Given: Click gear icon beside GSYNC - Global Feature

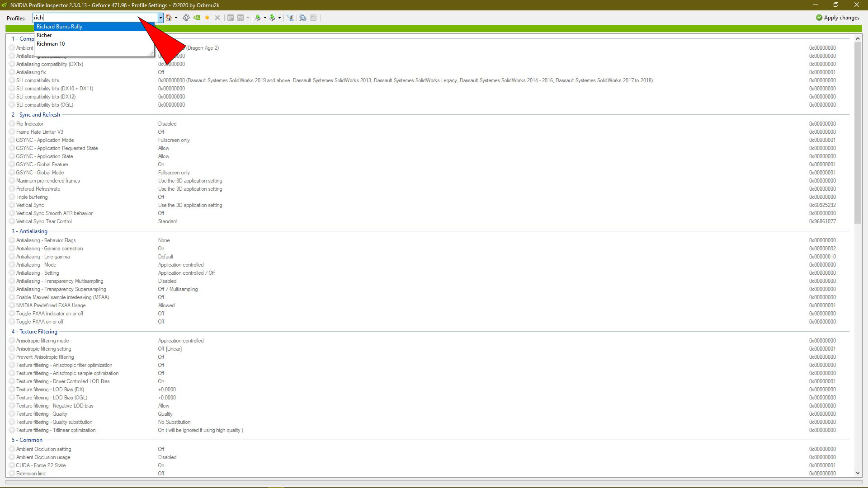Looking at the screenshot, I should (12, 164).
